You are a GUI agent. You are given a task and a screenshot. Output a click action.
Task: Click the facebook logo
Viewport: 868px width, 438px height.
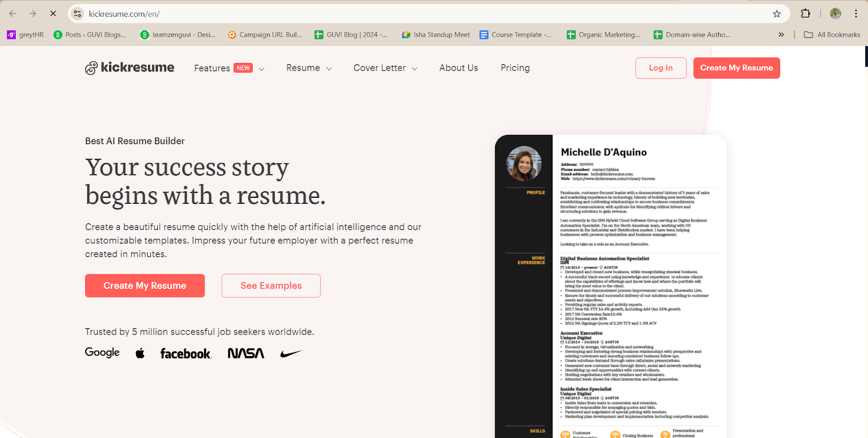(x=186, y=353)
